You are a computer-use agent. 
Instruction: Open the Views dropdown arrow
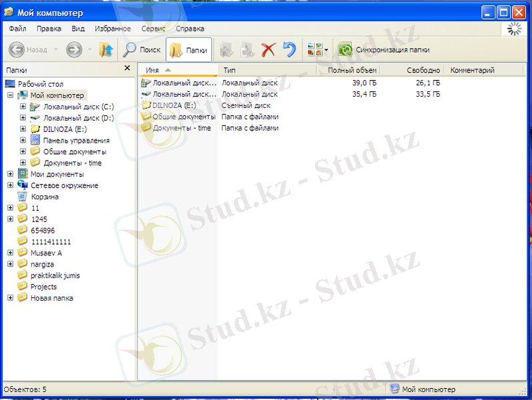(x=327, y=50)
